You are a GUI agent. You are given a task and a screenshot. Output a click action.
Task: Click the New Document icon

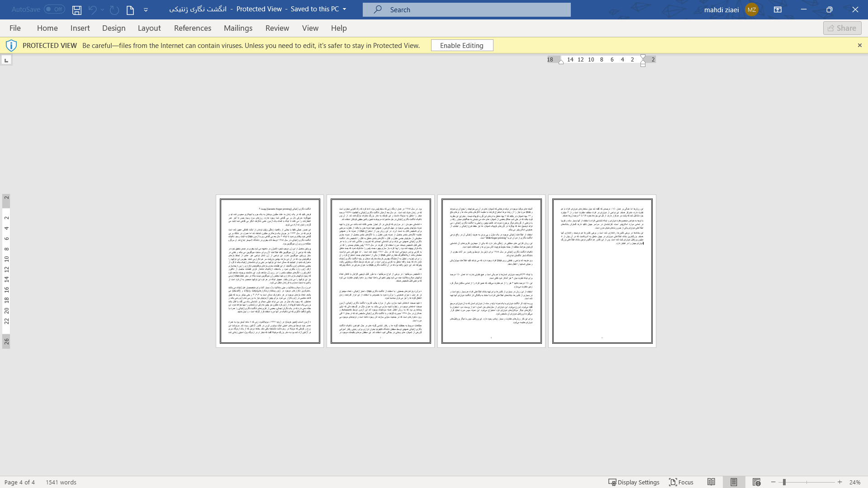coord(130,9)
